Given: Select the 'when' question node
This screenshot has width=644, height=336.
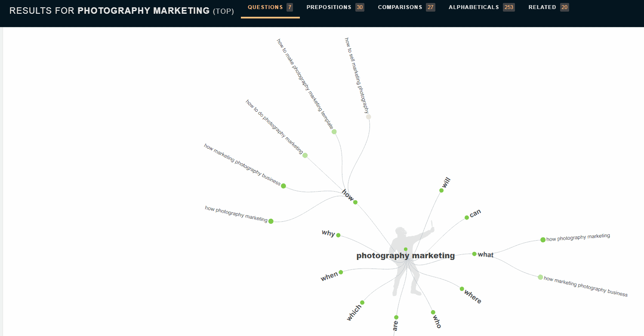Looking at the screenshot, I should (341, 272).
